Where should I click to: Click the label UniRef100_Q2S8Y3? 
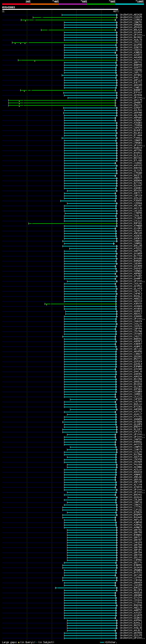[131, 55]
